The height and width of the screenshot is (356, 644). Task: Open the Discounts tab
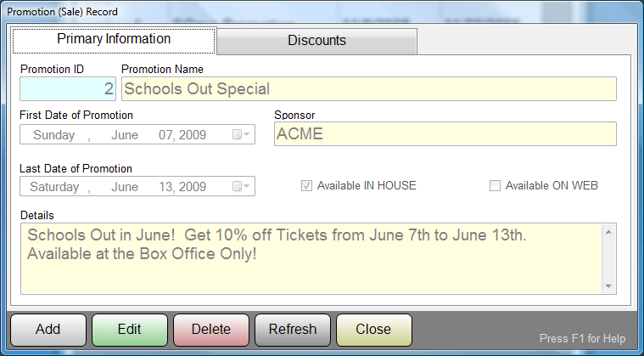click(x=316, y=41)
